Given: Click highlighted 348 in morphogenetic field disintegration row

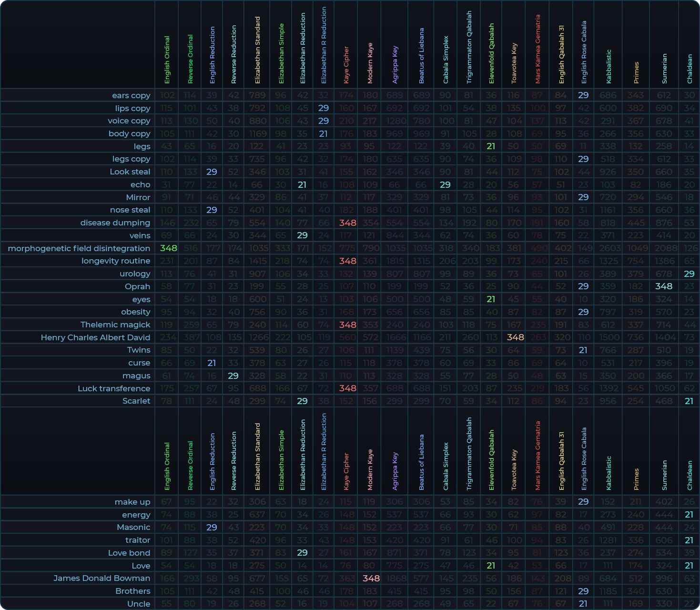Looking at the screenshot, I should (168, 248).
